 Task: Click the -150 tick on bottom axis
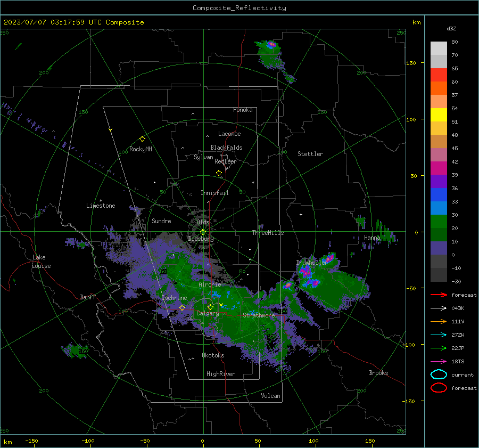[x=31, y=441]
